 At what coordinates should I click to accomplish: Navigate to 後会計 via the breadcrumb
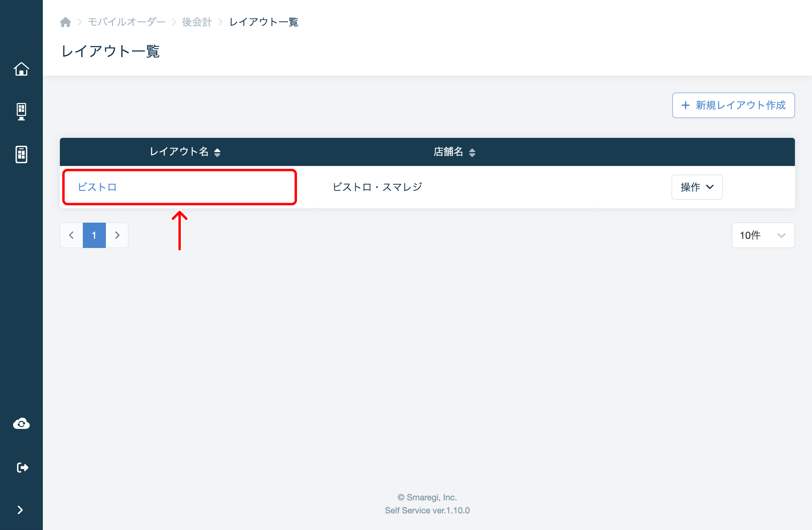click(196, 22)
